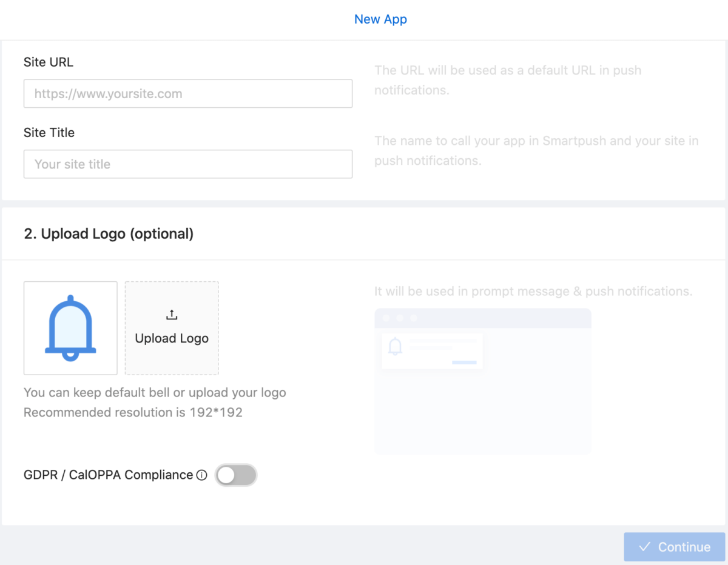Click the Upload Logo section header
Viewport: 728px width, 565px height.
(x=108, y=233)
